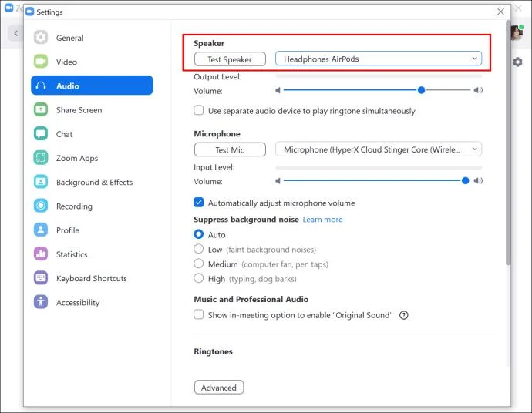532x413 pixels.
Task: Click the 'Music and Professional Audio' heading
Action: 251,300
